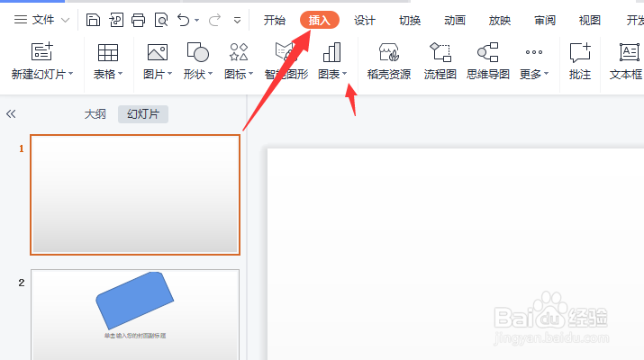Screen dimensions: 644x360
Task: Click the Undo arrow
Action: point(183,20)
